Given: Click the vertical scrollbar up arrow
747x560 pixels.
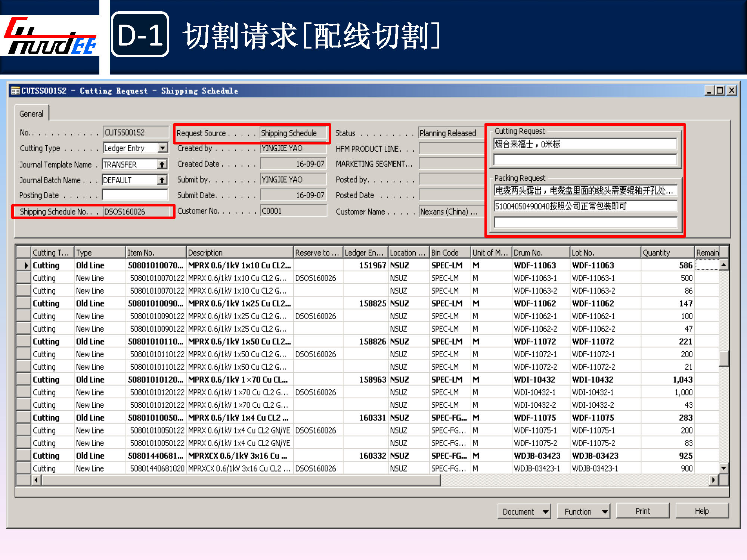Looking at the screenshot, I should 723,265.
